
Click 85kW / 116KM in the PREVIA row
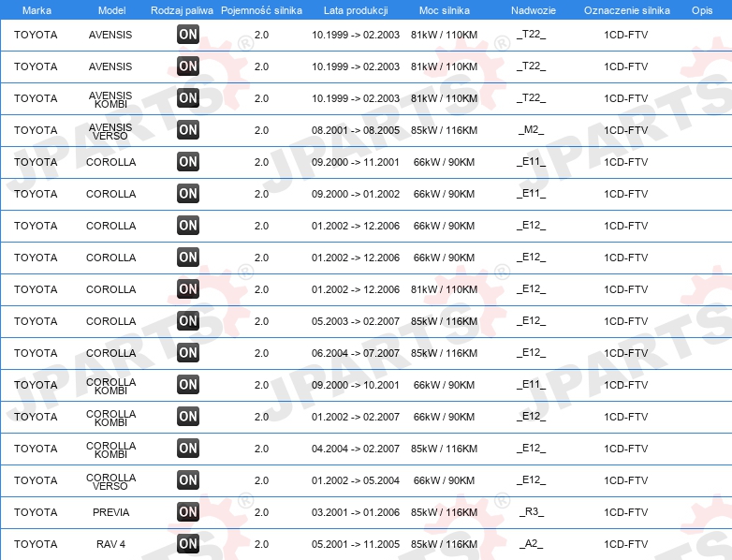pyautogui.click(x=444, y=512)
